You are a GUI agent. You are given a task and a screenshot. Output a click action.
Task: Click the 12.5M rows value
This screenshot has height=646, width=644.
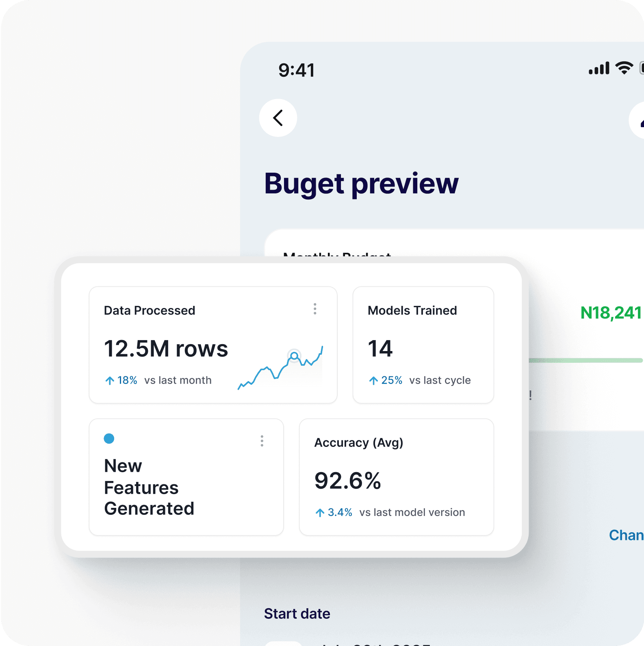tap(166, 349)
